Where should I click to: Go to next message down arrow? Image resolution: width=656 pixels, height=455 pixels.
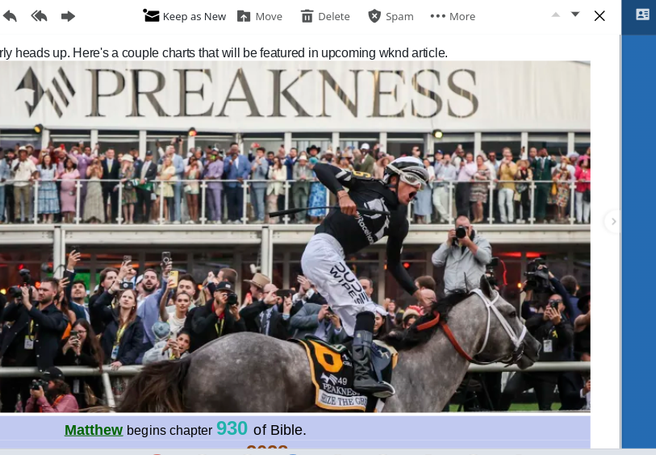575,15
